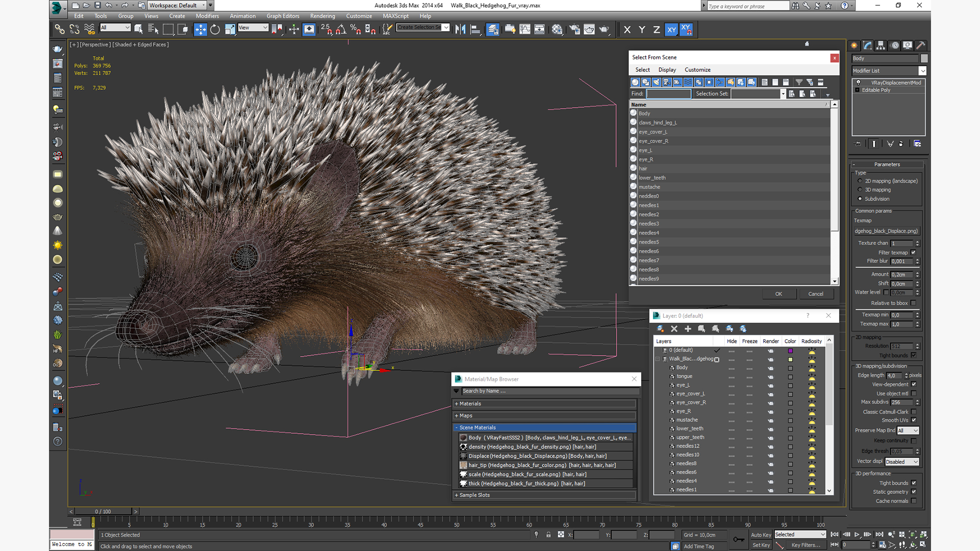Expand the Materials section in Material/Map Browser
Screen dimensions: 980x551
[545, 404]
